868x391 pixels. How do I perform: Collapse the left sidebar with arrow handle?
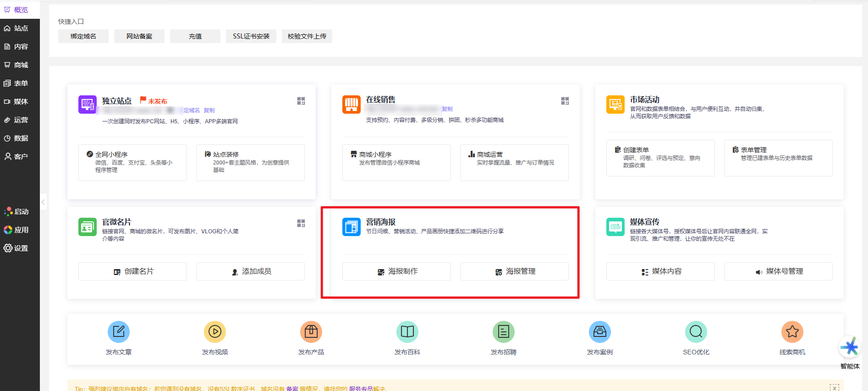[x=43, y=202]
